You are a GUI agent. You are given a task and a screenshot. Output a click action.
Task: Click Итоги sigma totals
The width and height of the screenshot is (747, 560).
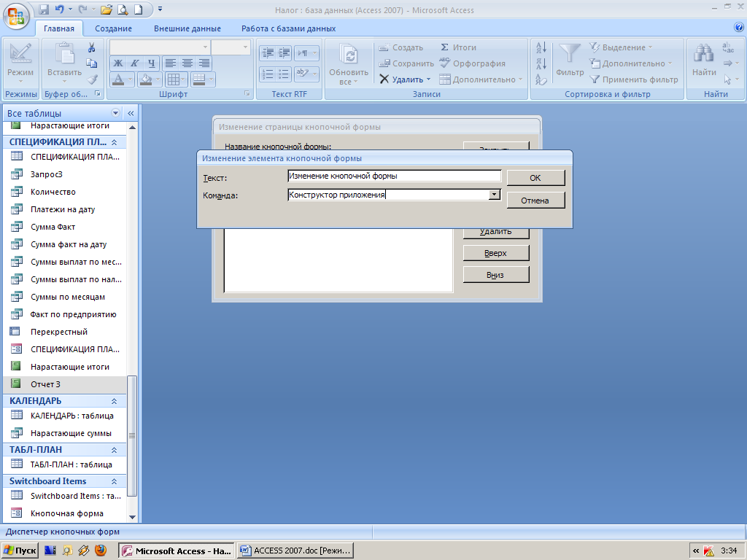click(x=458, y=47)
